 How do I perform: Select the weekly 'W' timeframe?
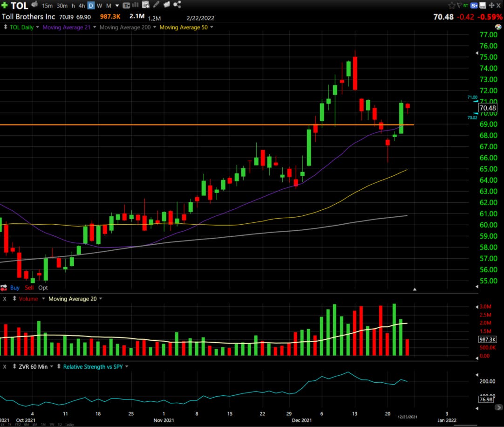(99, 6)
